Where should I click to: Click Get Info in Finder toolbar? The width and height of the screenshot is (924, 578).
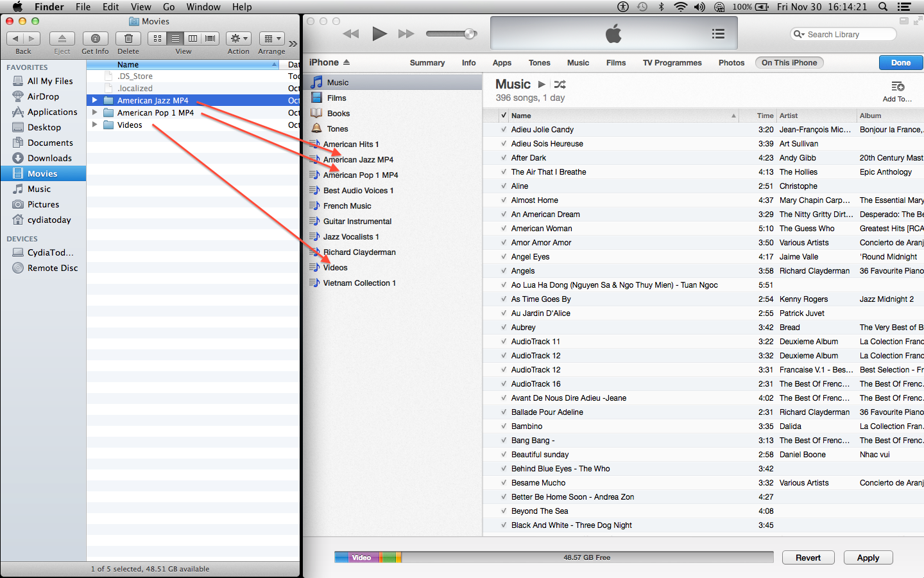click(95, 39)
